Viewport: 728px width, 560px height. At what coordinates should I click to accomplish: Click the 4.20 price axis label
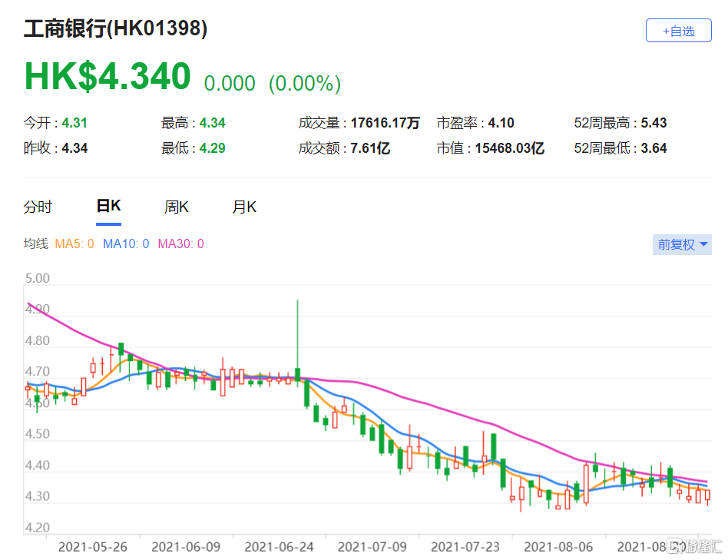click(37, 528)
